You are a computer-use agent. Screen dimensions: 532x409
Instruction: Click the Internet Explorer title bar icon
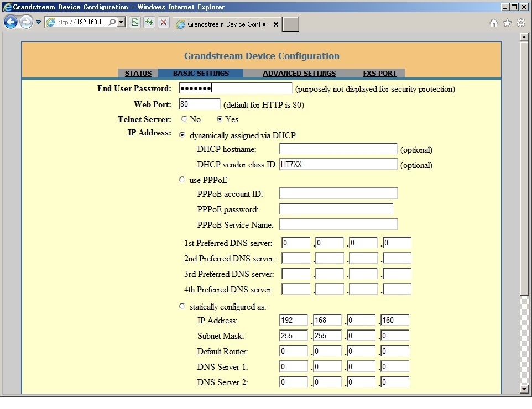[x=7, y=7]
